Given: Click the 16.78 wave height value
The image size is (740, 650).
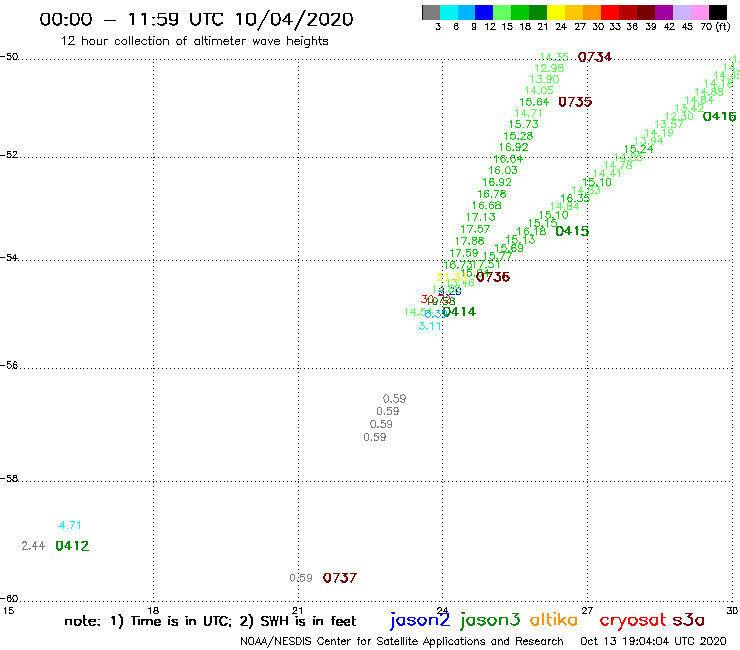Looking at the screenshot, I should 492,194.
